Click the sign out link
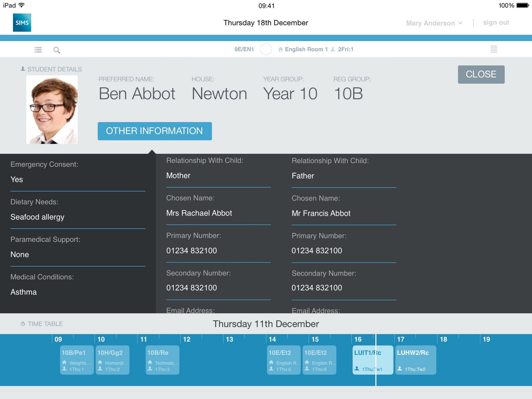Viewport: 532px width, 399px height. click(x=496, y=23)
